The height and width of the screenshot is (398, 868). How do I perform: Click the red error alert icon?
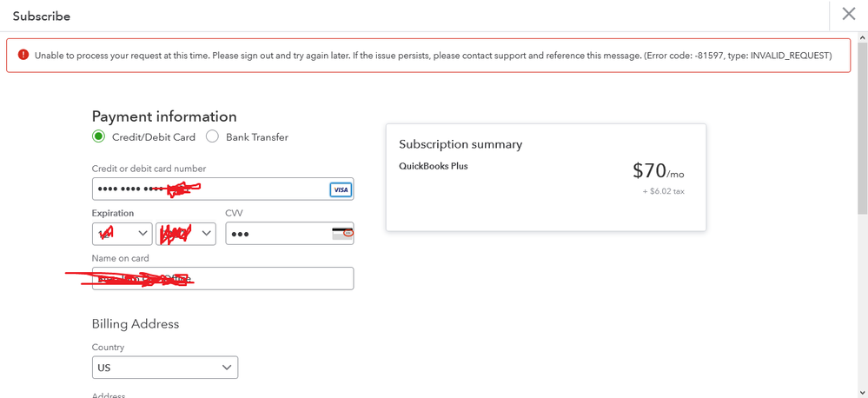tap(23, 55)
